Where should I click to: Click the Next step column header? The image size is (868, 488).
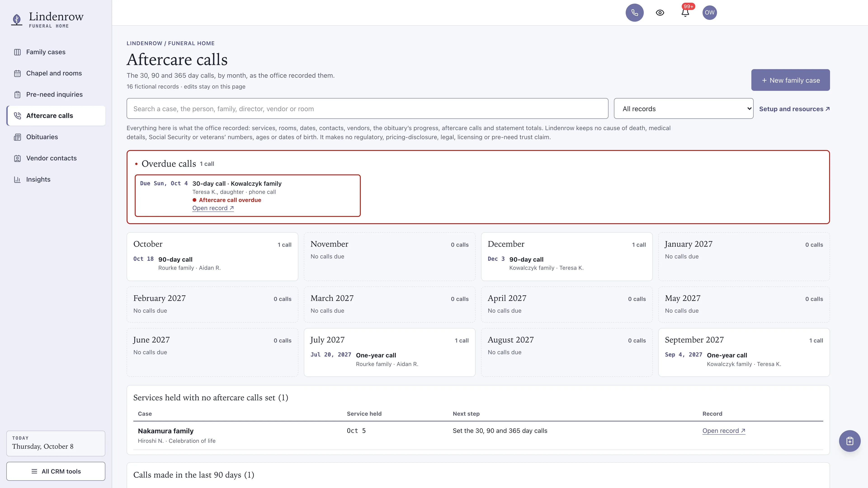click(466, 414)
